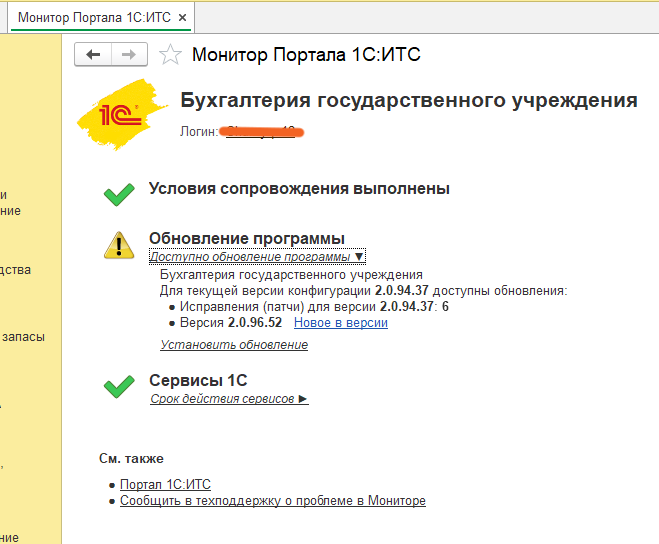Click See also heading См. также
Viewport: 659px width, 544px height.
131,458
